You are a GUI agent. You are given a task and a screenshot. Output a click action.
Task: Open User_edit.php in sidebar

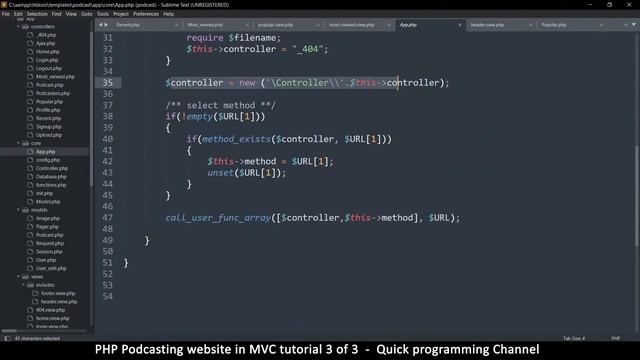[x=51, y=269]
